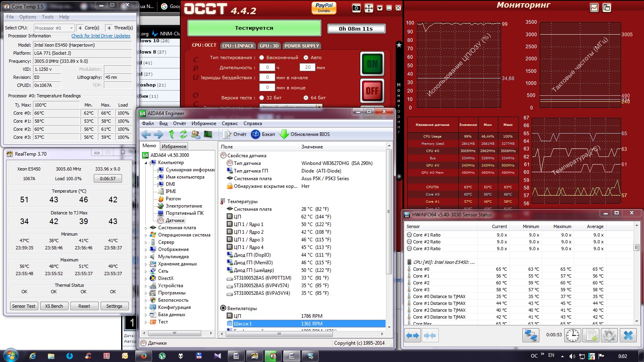Open HWiNFO sensor settings gear
Image resolution: width=644 pixels, height=362 pixels.
click(x=609, y=335)
